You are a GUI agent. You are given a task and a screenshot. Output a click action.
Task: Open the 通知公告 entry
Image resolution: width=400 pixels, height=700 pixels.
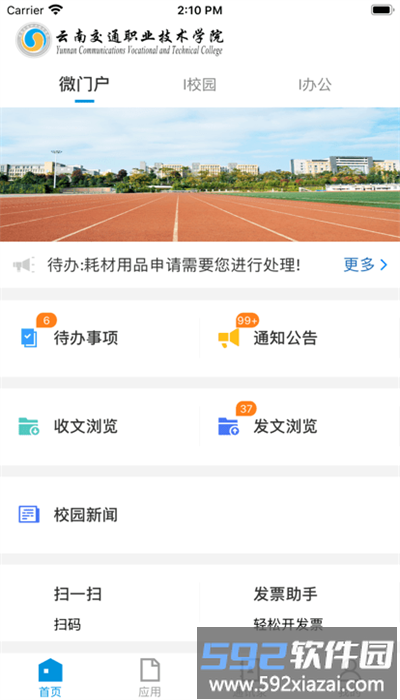click(285, 338)
